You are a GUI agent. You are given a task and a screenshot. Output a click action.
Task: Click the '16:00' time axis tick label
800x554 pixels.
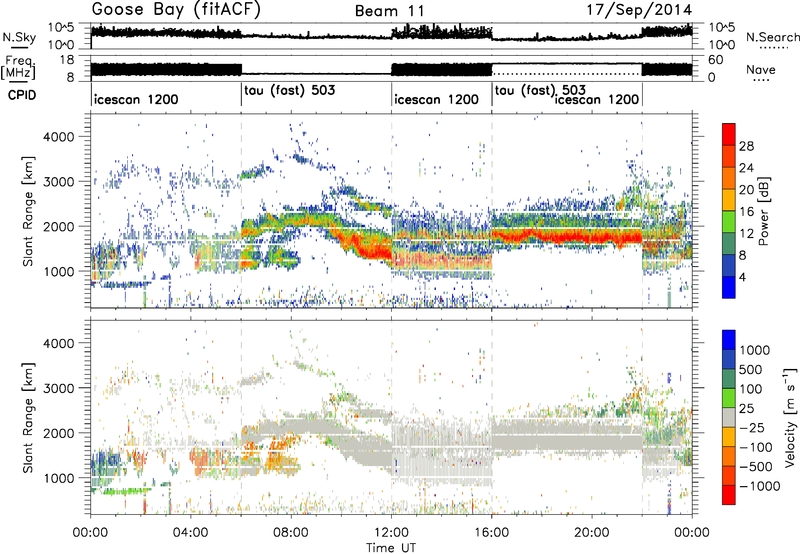coord(491,533)
